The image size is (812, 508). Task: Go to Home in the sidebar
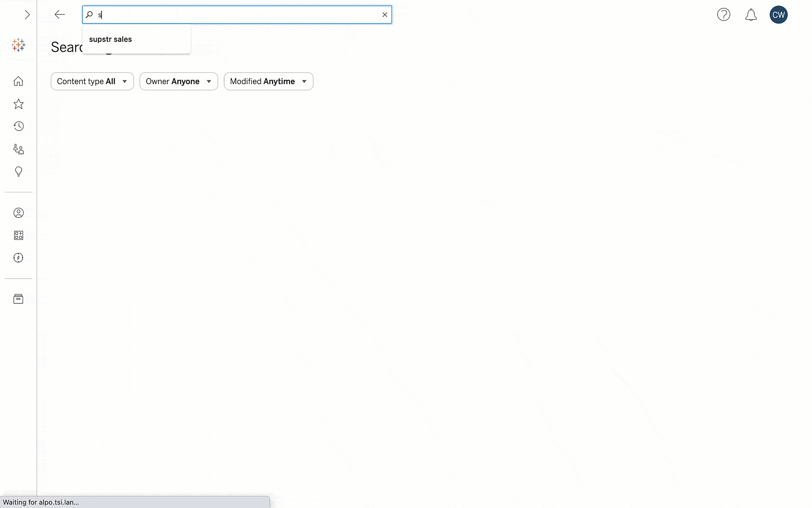pos(18,81)
